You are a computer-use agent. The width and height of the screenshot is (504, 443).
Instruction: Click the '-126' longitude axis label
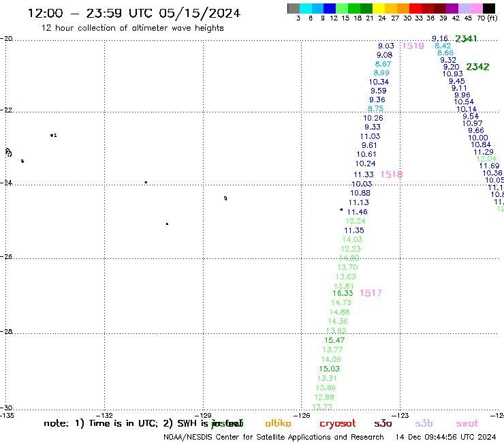point(302,415)
